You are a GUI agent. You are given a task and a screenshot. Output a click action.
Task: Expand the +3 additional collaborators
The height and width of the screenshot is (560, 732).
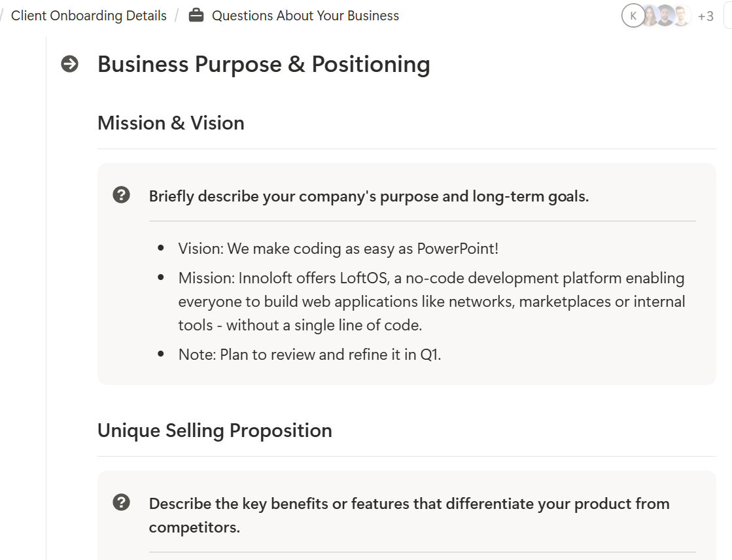[x=705, y=16]
